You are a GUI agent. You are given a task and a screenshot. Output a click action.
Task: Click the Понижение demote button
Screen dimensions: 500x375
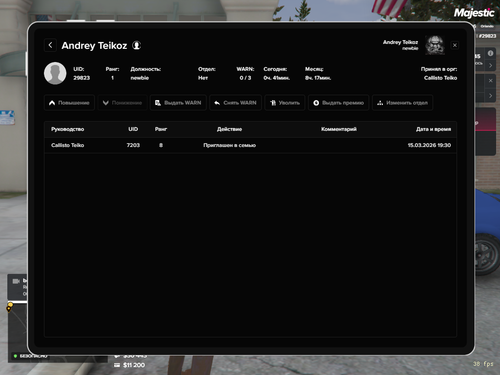(x=122, y=103)
